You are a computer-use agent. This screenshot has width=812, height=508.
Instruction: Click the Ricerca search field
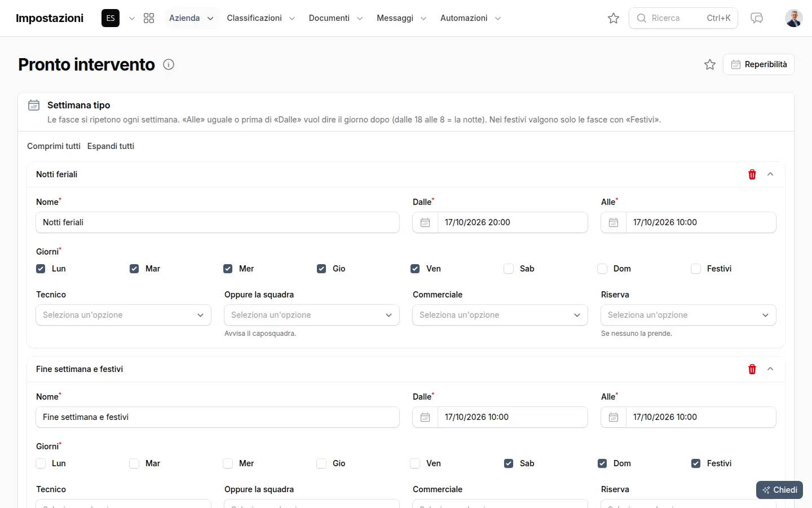pos(683,18)
